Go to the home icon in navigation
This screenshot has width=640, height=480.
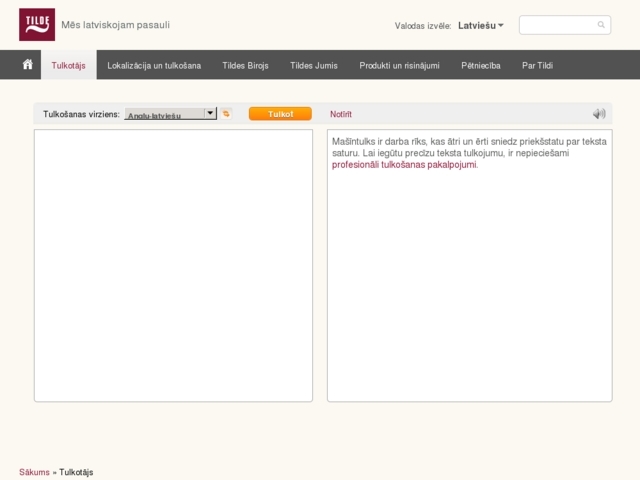point(28,65)
